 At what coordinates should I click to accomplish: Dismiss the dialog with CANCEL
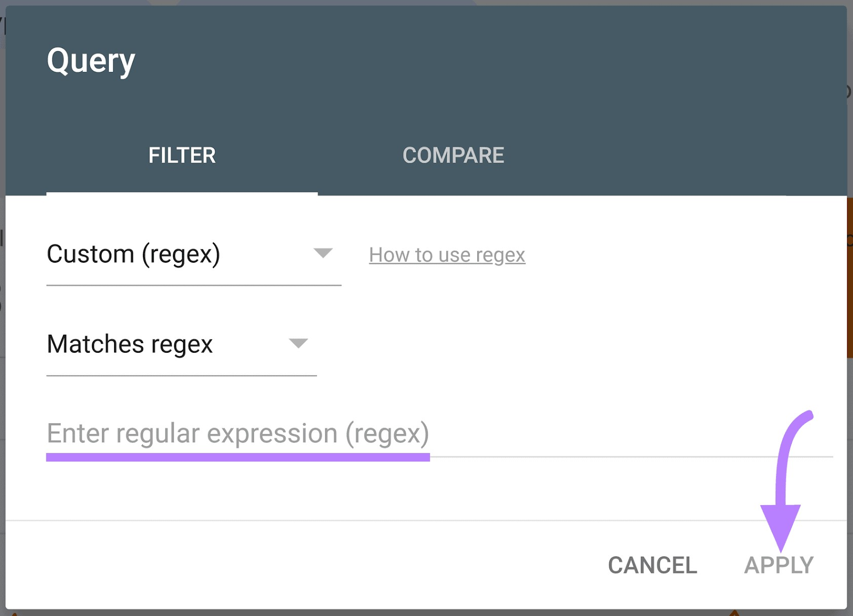pyautogui.click(x=653, y=565)
